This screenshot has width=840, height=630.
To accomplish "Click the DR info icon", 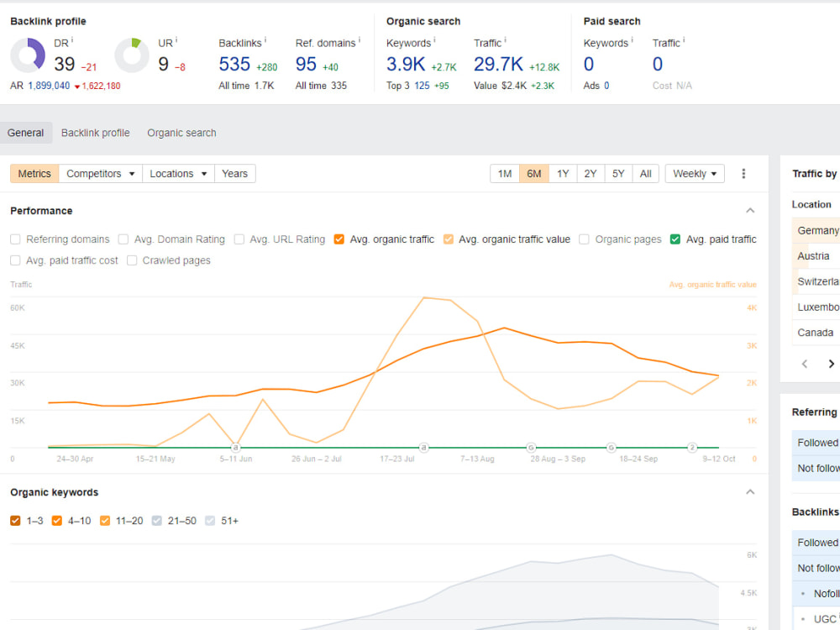I will point(72,39).
